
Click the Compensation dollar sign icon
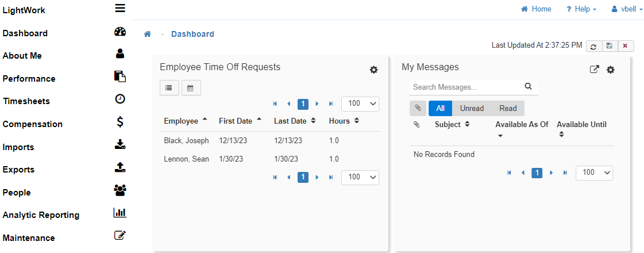pyautogui.click(x=120, y=122)
